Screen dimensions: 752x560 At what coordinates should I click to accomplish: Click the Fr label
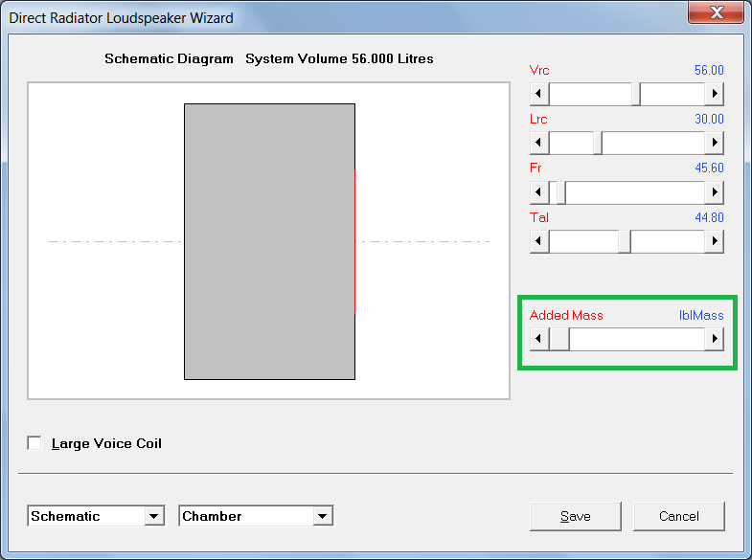(536, 168)
